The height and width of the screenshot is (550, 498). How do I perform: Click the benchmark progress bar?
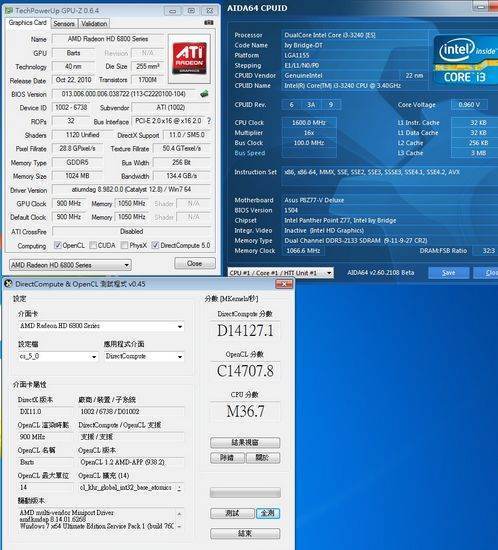[245, 492]
